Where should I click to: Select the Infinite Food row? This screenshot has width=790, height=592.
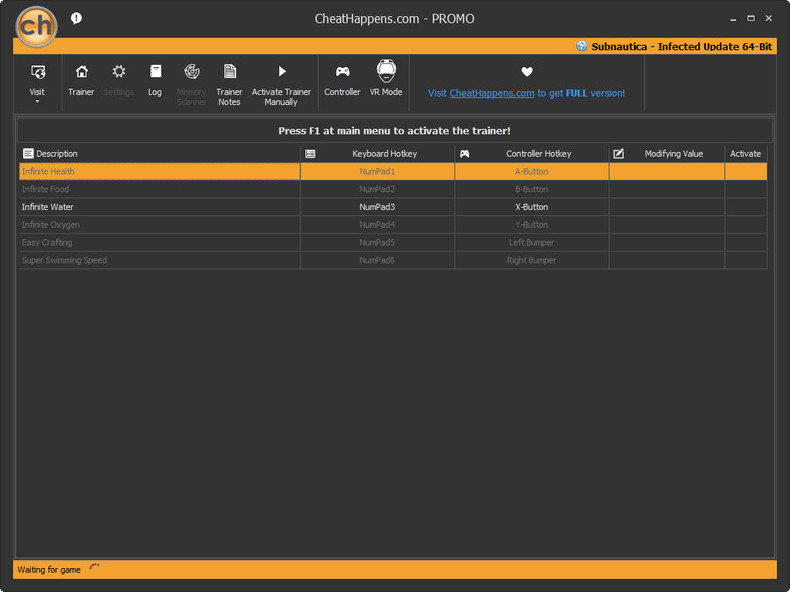click(x=393, y=189)
